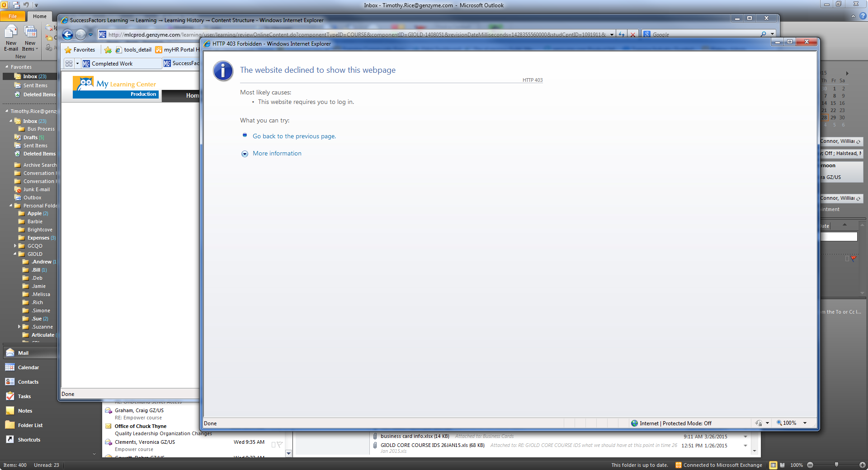
Task: Click Normal view button in Outlook status bar
Action: click(773, 465)
